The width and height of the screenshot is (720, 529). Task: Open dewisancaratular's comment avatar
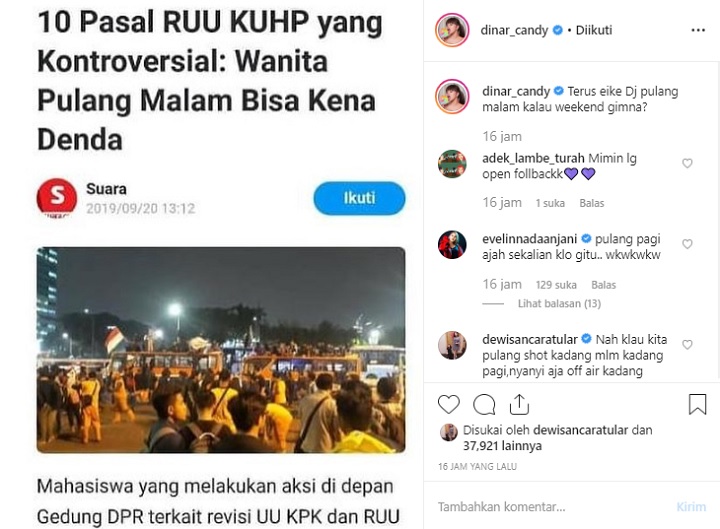[452, 345]
